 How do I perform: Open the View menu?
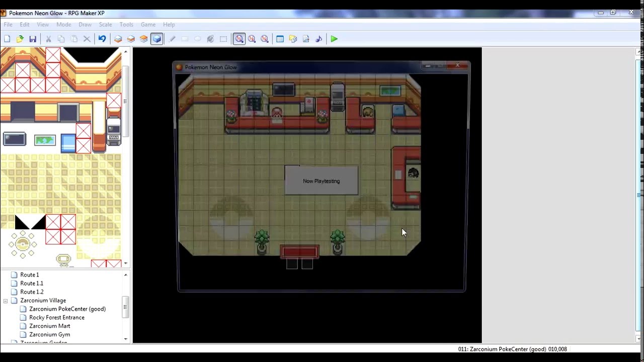pos(43,25)
